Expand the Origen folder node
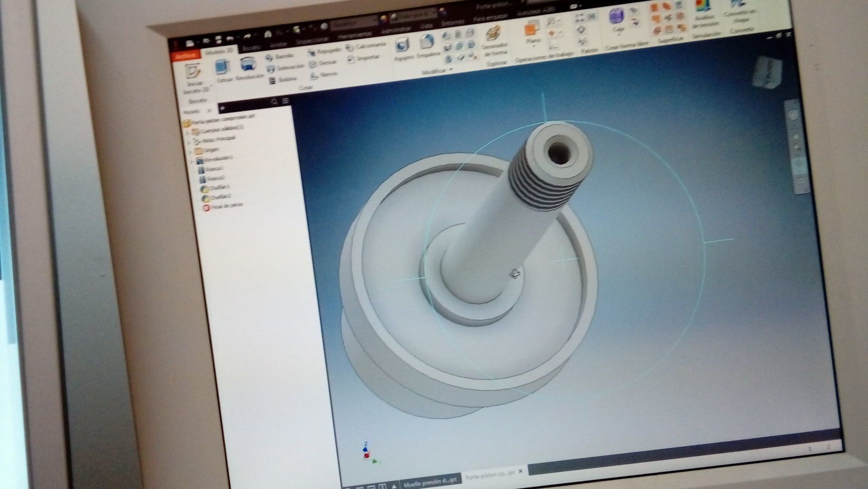 (190, 151)
